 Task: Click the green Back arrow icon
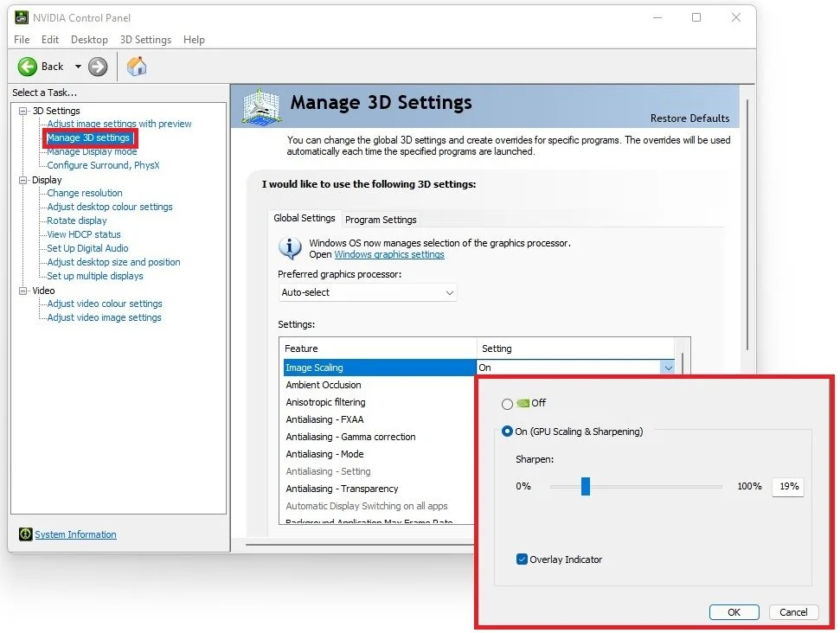(x=28, y=67)
